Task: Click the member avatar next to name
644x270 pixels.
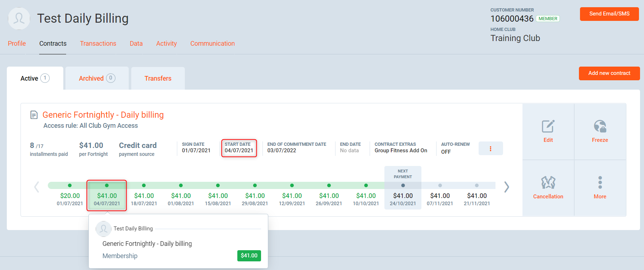Action: pyautogui.click(x=19, y=18)
